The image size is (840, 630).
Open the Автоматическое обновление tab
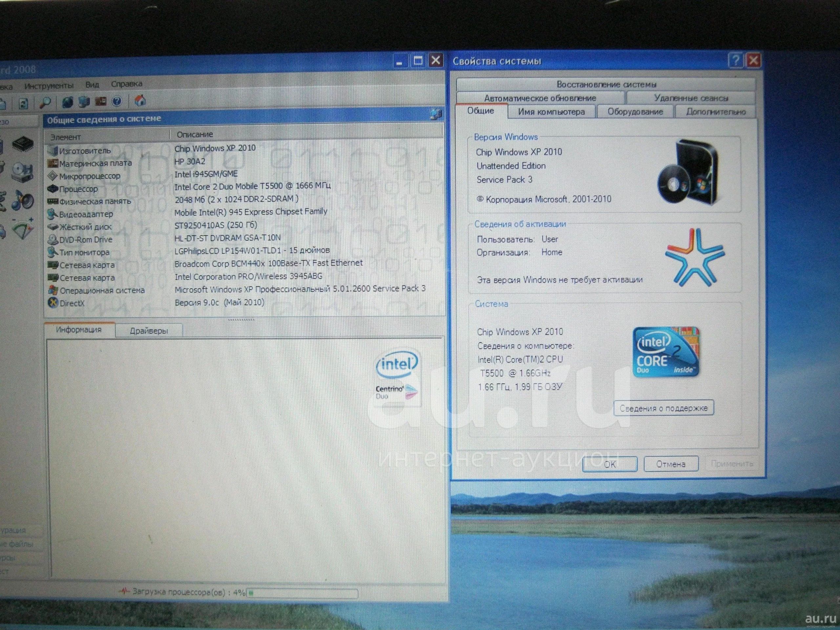pyautogui.click(x=540, y=98)
